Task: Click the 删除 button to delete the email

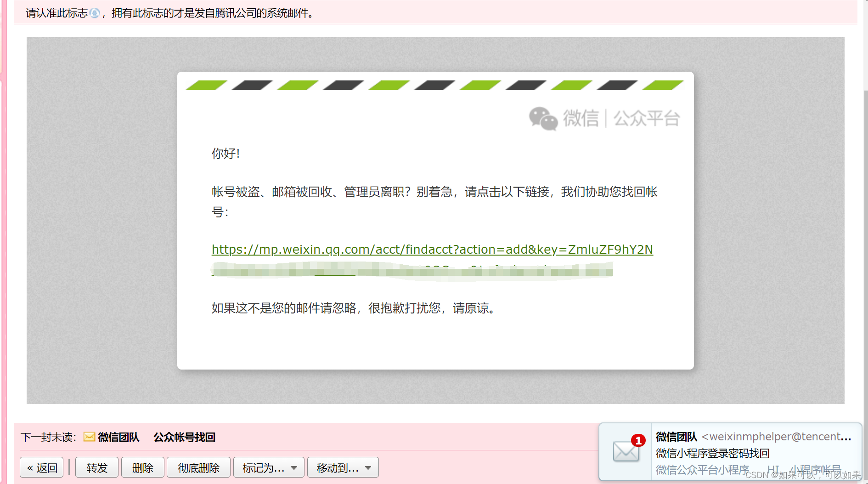Action: [143, 467]
